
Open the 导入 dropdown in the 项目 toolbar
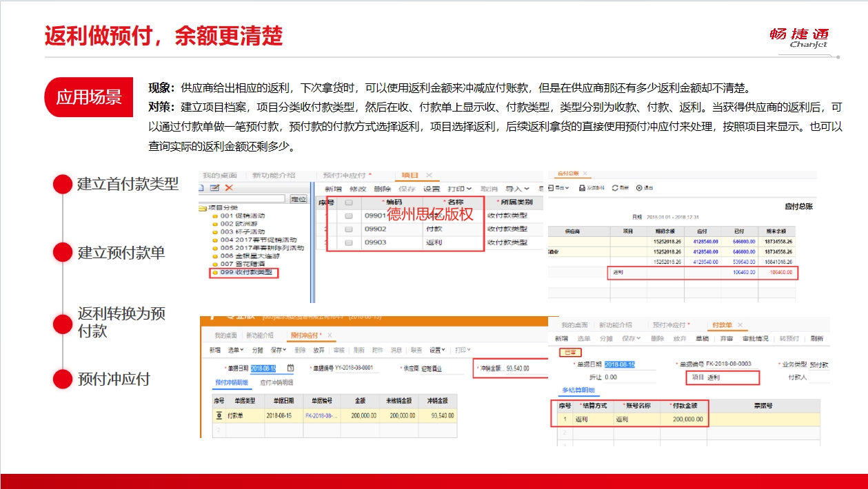tap(517, 189)
